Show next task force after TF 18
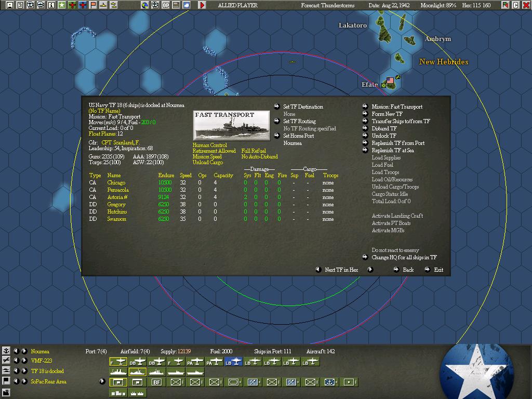The height and width of the screenshot is (399, 532). tap(24, 371)
